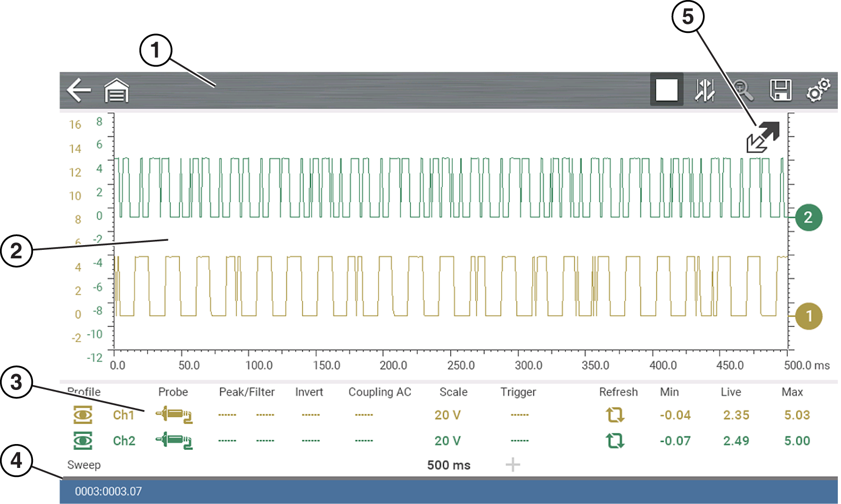Select the zoom magnifier icon
Viewport: 841px width, 504px height.
tap(743, 90)
